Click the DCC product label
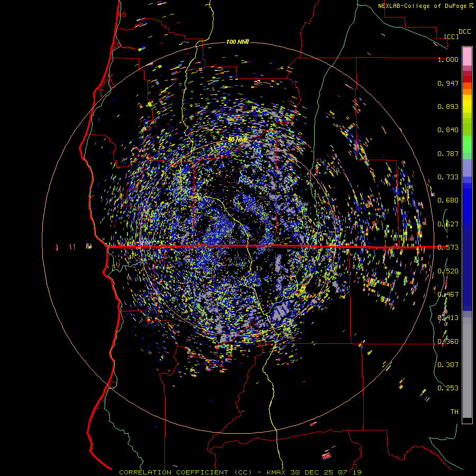 coord(464,31)
